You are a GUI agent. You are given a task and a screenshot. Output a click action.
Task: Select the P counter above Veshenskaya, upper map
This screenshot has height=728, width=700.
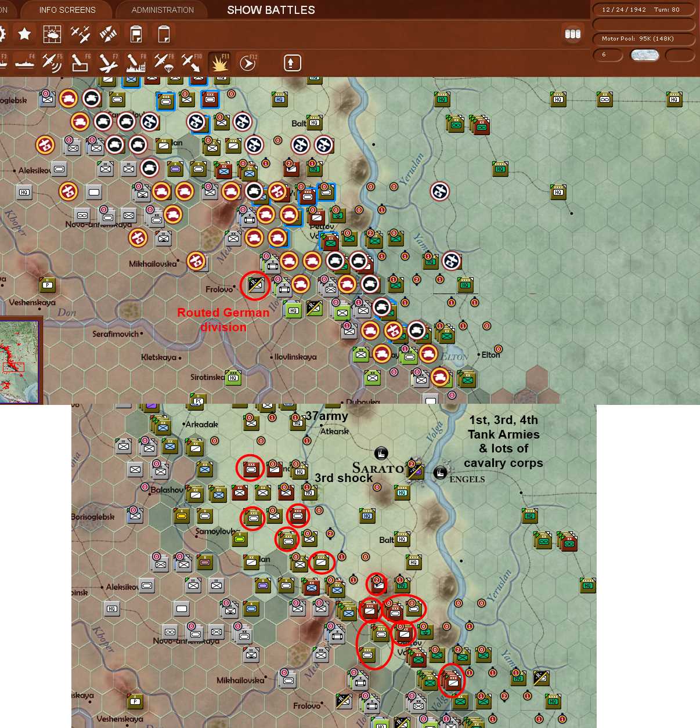click(x=48, y=285)
